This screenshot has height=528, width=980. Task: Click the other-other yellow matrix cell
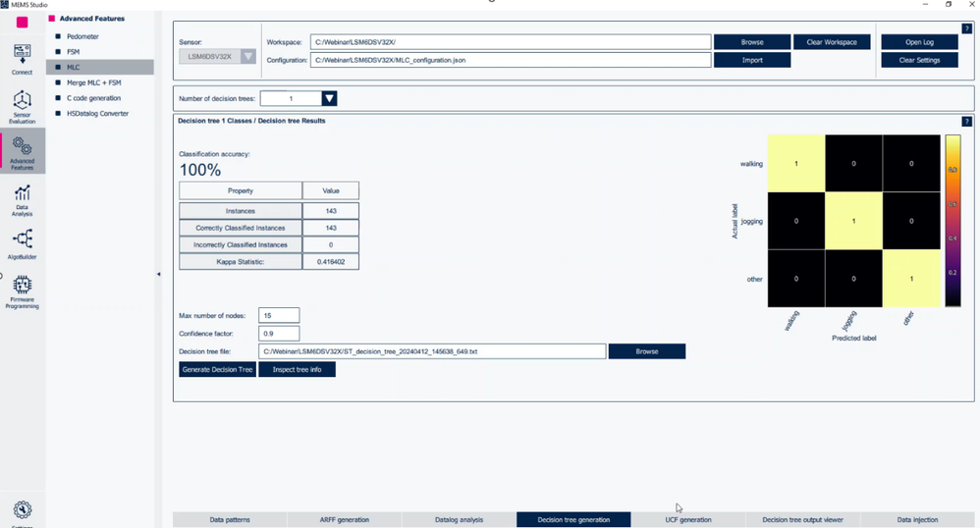tap(911, 278)
